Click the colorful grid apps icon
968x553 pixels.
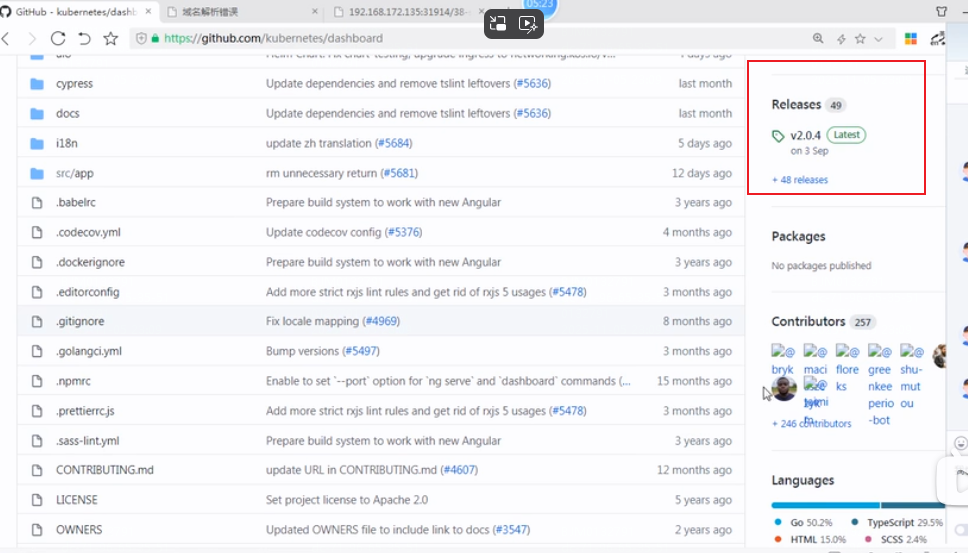tap(911, 38)
